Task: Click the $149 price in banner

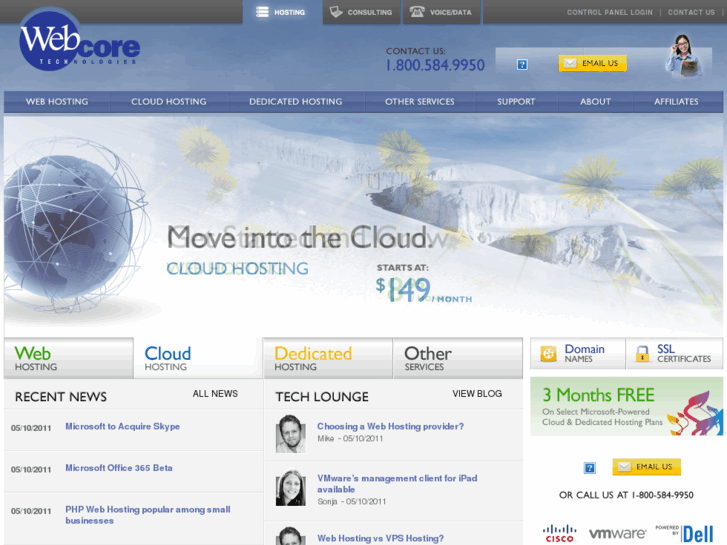Action: coord(403,289)
